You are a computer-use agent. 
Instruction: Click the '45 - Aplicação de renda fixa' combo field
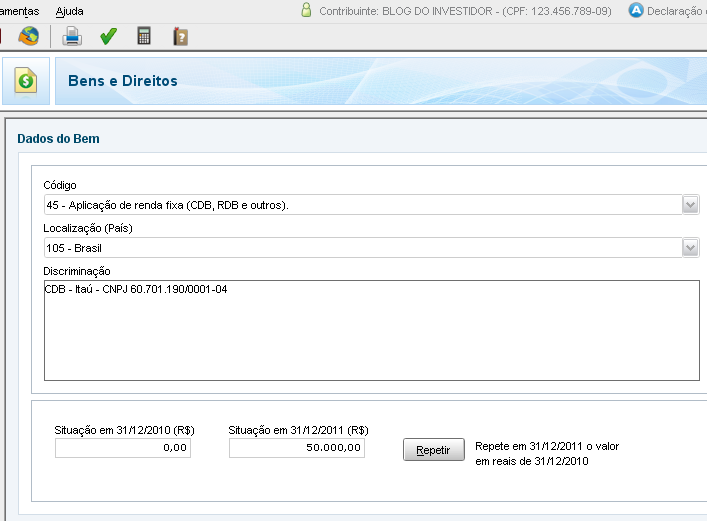pyautogui.click(x=363, y=205)
